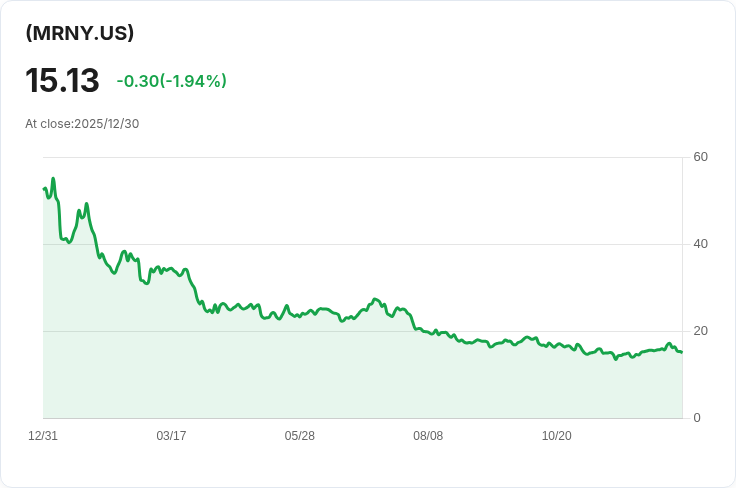The width and height of the screenshot is (736, 488).
Task: Click the lowest dip of the price line
Action: pyautogui.click(x=616, y=359)
